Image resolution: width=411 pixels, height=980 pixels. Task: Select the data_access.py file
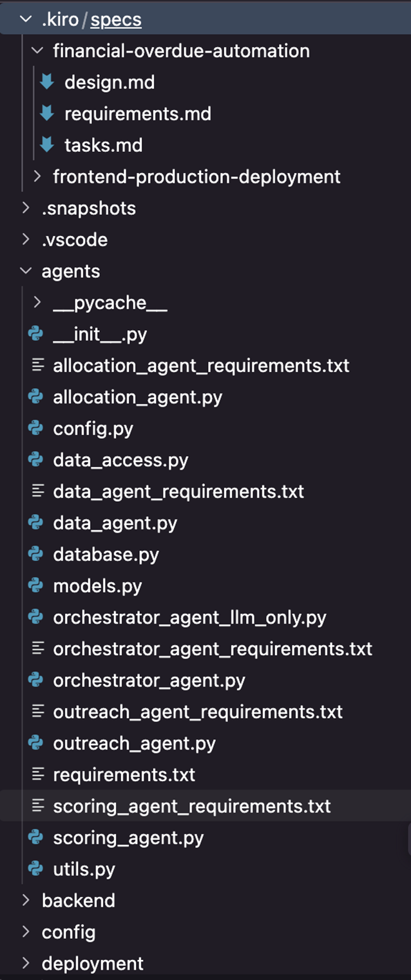[120, 460]
